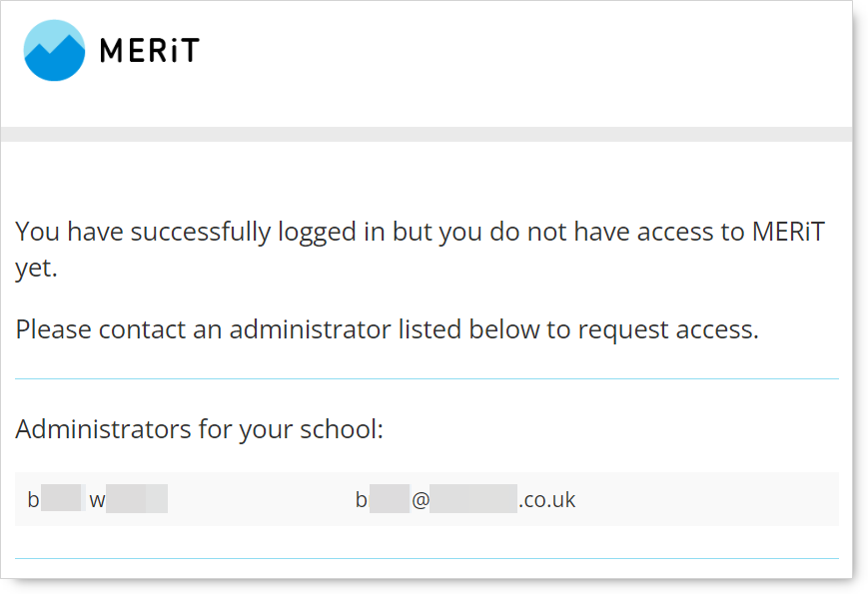Click the "Administrators for your school:" heading
The width and height of the screenshot is (868, 594).
(200, 429)
